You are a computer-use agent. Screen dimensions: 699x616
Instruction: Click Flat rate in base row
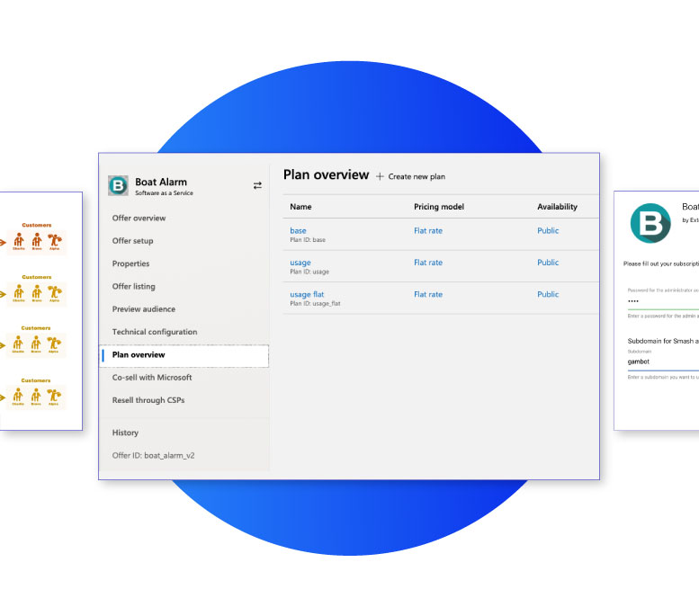coord(428,230)
